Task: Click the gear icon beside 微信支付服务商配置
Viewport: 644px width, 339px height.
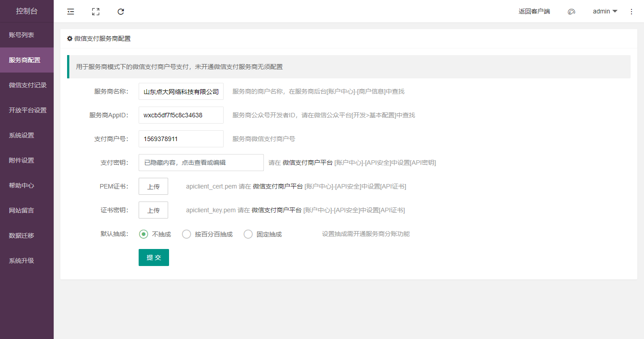Action: [x=70, y=39]
